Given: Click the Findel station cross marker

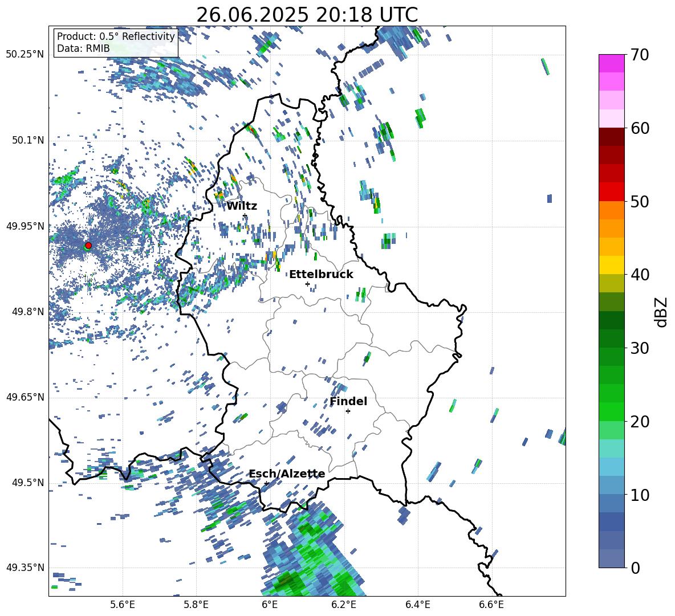Looking at the screenshot, I should point(348,411).
